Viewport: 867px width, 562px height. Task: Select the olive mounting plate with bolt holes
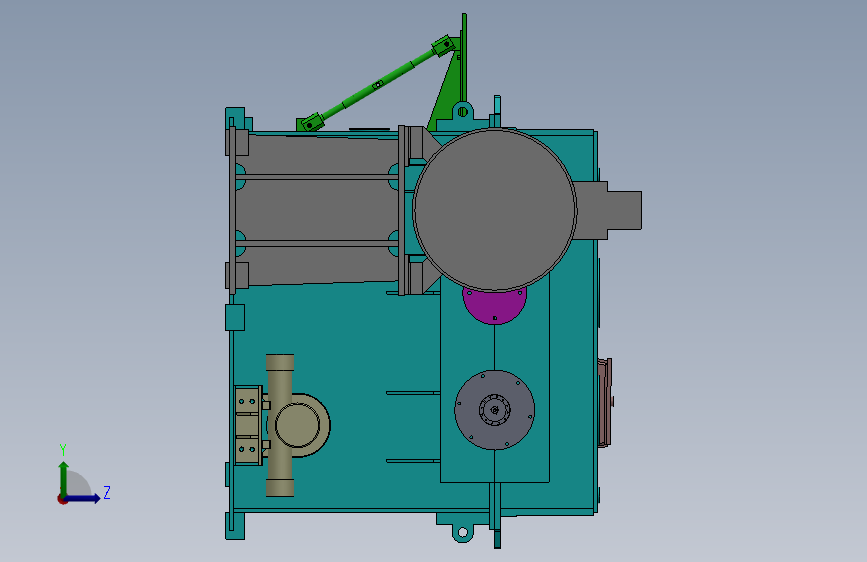tap(248, 425)
